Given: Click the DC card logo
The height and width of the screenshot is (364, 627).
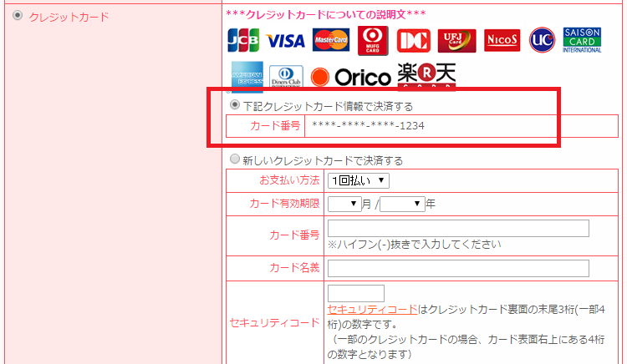Looking at the screenshot, I should tap(414, 40).
